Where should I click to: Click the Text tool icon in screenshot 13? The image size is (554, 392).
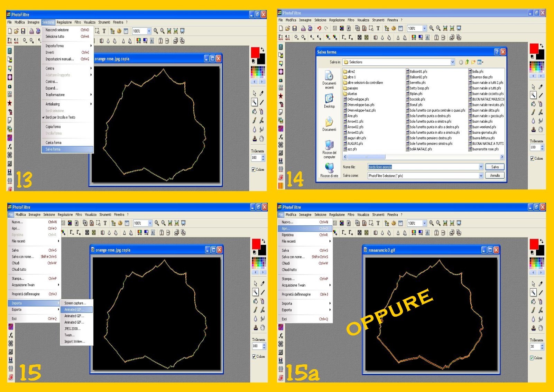(x=104, y=31)
